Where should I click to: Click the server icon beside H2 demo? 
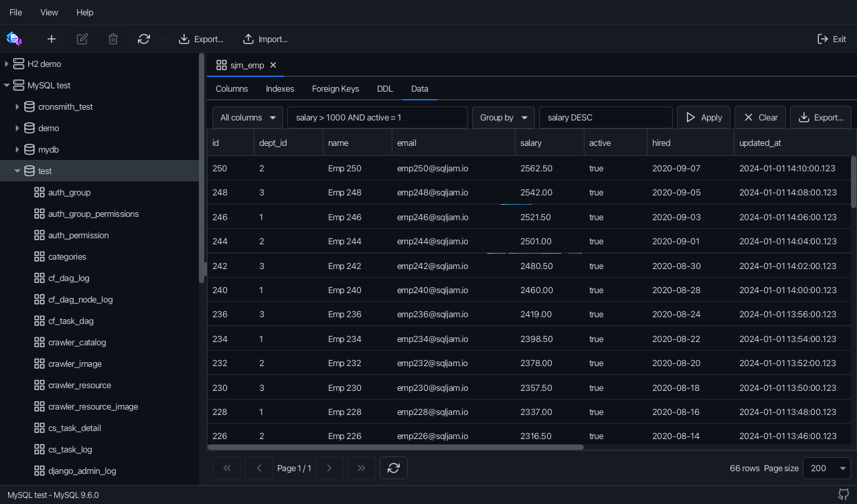(x=19, y=64)
